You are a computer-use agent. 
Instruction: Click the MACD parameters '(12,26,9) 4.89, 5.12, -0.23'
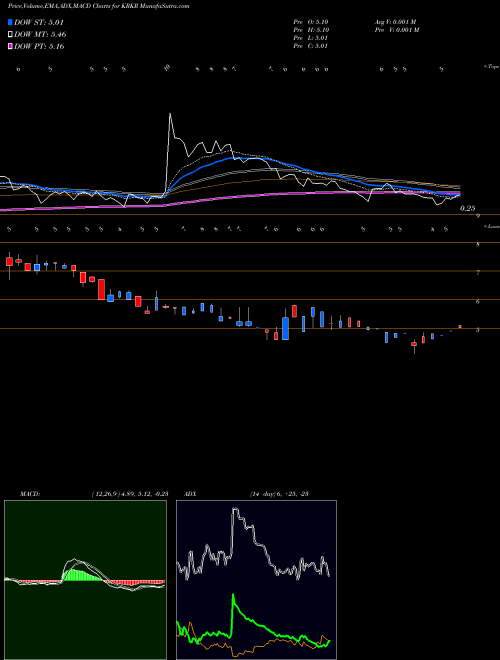pyautogui.click(x=129, y=494)
